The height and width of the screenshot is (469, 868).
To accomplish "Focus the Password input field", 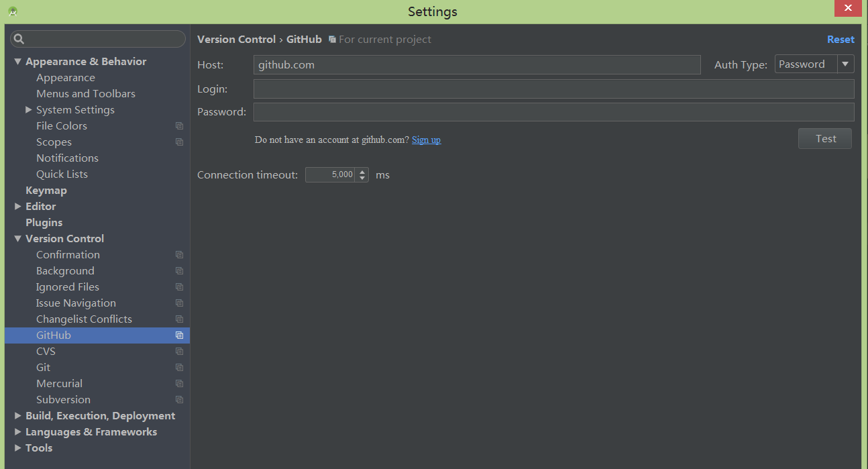I will point(554,112).
